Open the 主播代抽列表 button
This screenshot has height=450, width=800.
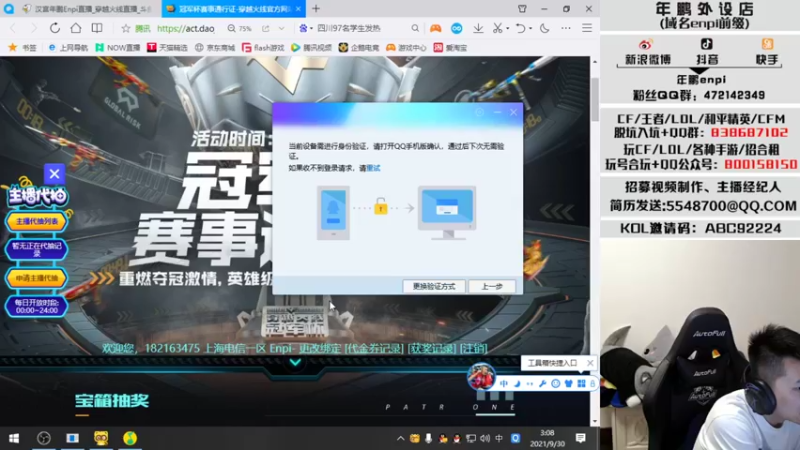[36, 221]
